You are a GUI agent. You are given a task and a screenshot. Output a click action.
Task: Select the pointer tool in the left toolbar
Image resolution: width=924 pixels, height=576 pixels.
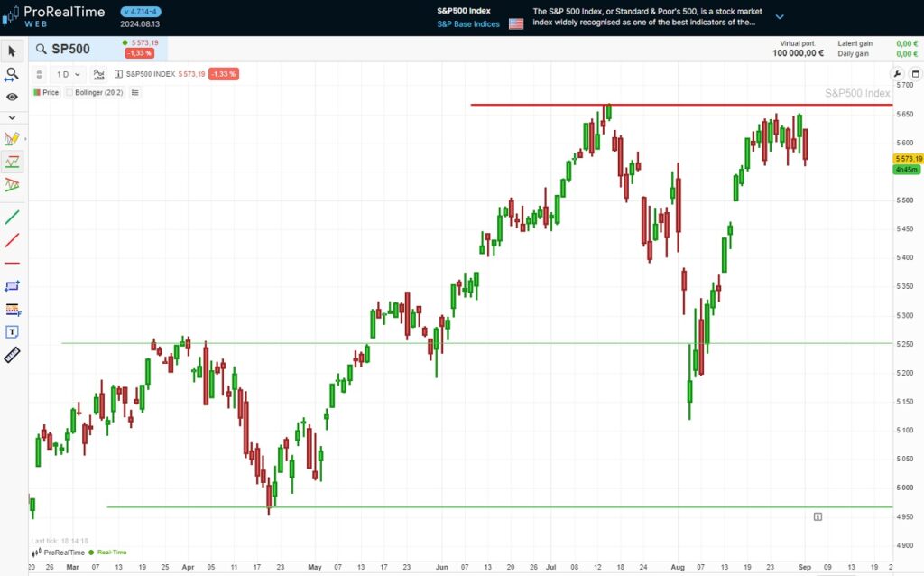[12, 51]
